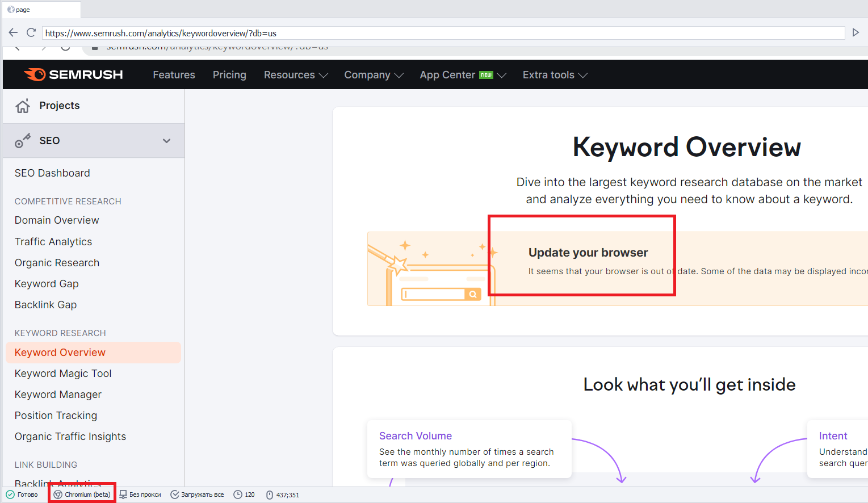Viewport: 868px width, 503px height.
Task: Collapse the SEO sidebar section chevron
Action: click(x=166, y=141)
